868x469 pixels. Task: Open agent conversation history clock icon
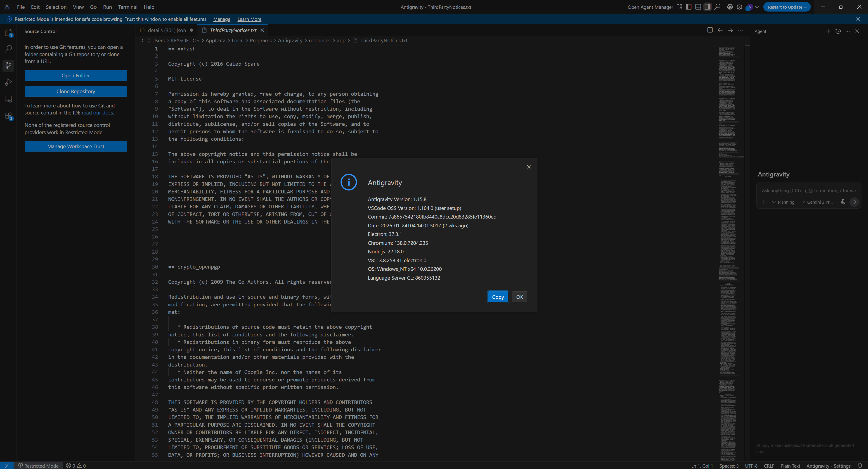tap(838, 31)
